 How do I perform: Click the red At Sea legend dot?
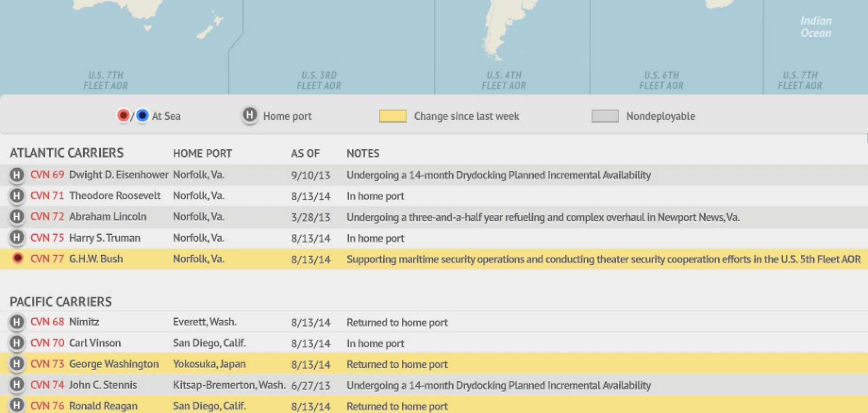pos(123,116)
